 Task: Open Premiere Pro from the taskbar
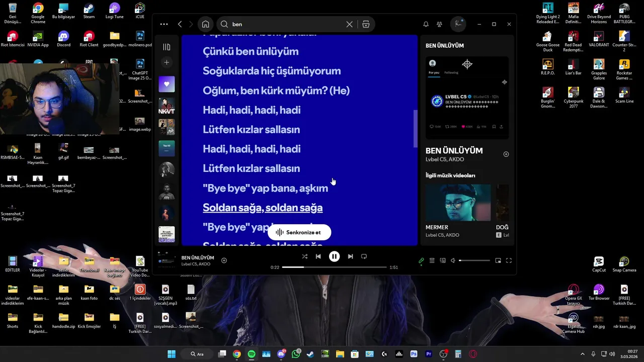pyautogui.click(x=429, y=354)
